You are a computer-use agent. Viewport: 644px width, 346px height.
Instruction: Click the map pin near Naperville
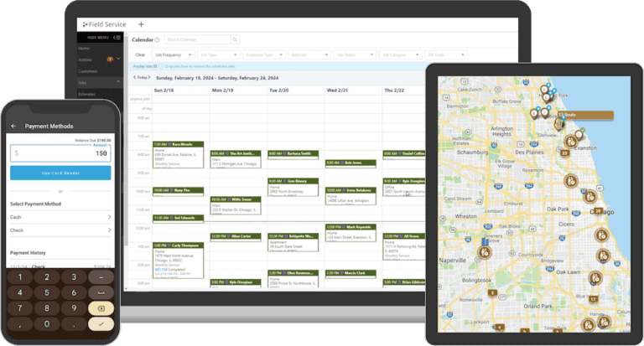click(485, 250)
